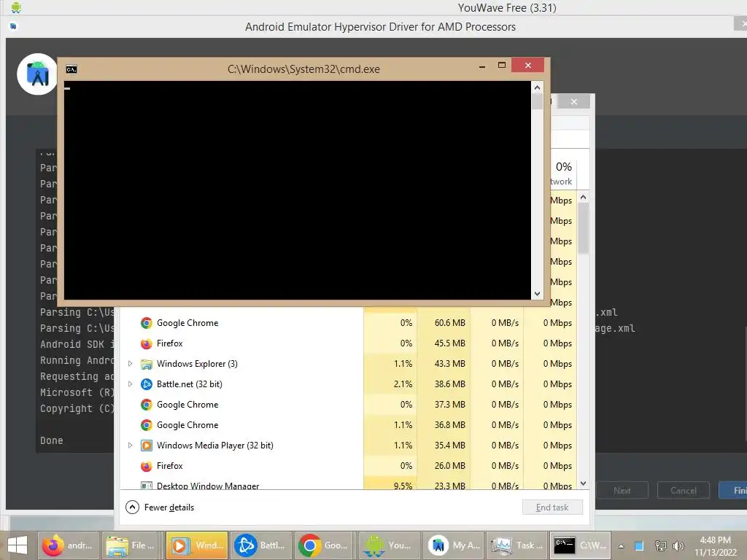Image resolution: width=747 pixels, height=560 pixels.
Task: Select the first Google Chrome process icon
Action: click(x=146, y=323)
